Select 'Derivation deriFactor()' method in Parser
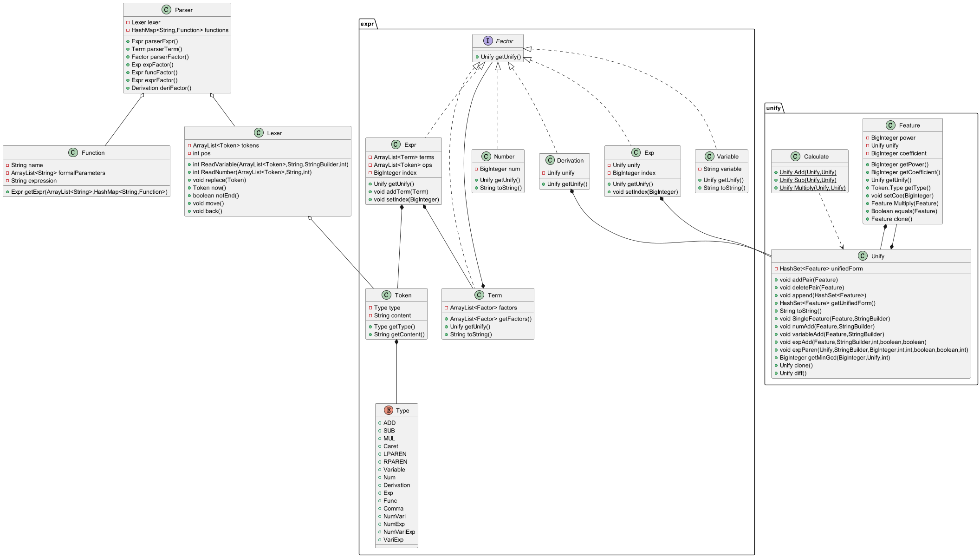Screen dimensions: 980x557 tap(161, 88)
